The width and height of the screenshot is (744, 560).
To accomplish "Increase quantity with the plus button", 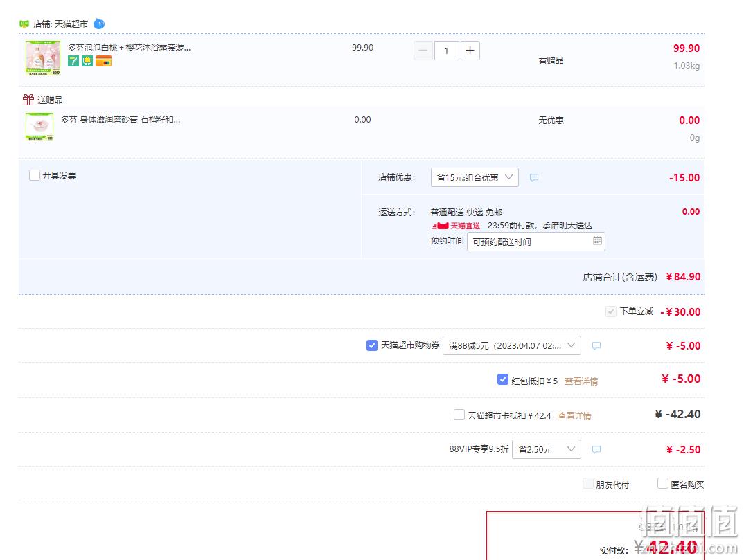I will 470,51.
